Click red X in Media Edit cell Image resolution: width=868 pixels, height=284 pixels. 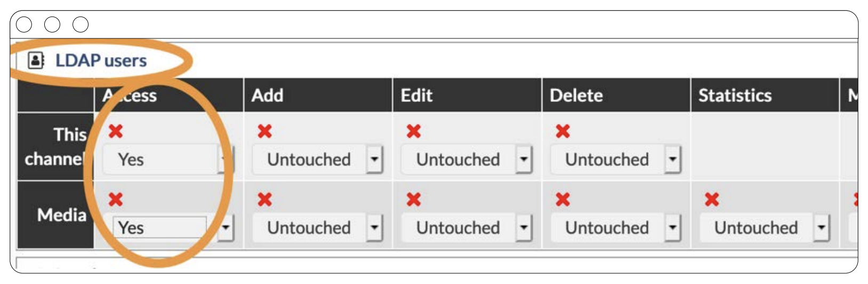[x=414, y=200]
